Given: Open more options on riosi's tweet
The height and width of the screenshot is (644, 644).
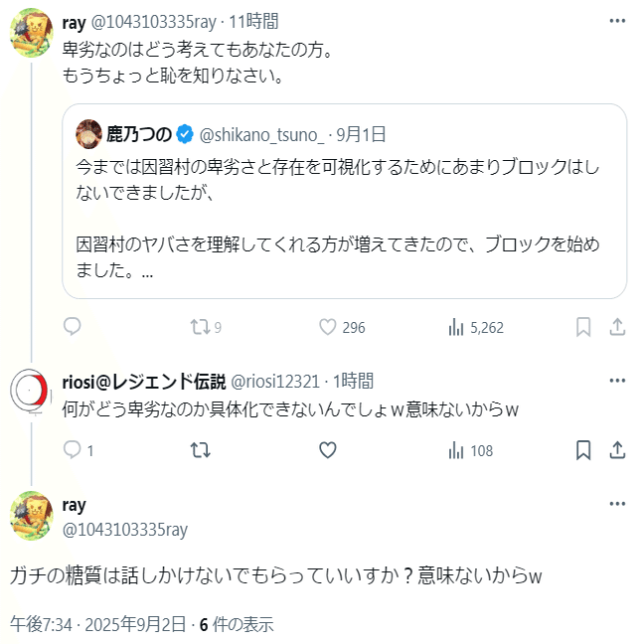Looking at the screenshot, I should (x=617, y=381).
